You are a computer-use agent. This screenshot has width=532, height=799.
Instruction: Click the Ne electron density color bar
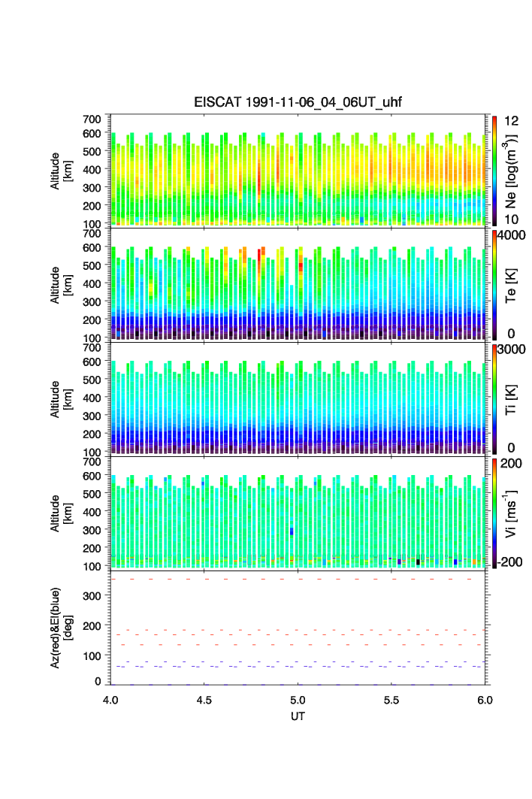[494, 170]
